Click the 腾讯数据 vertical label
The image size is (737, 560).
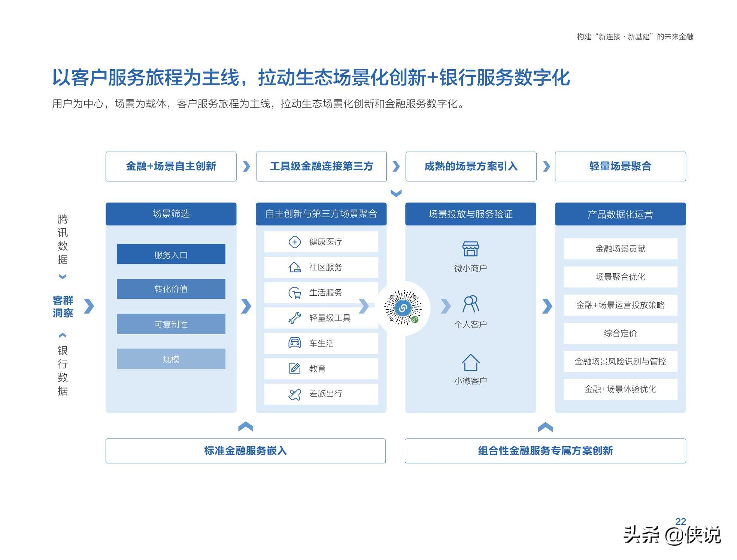(63, 239)
